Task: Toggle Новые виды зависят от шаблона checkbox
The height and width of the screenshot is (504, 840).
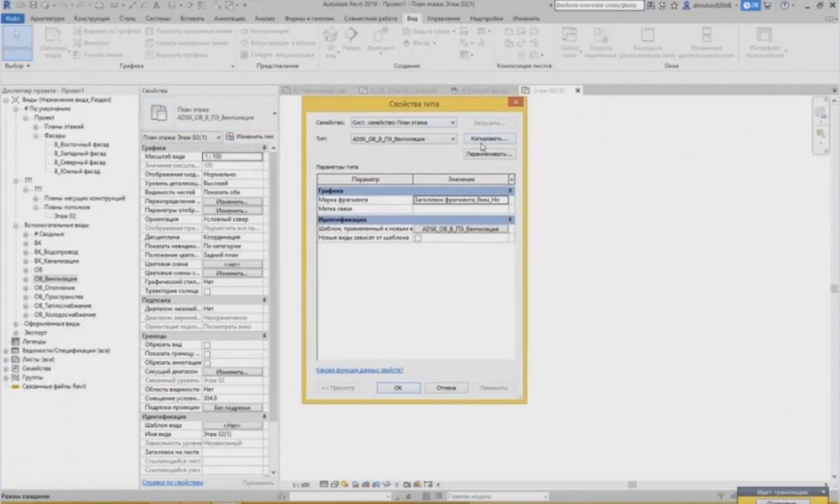Action: click(418, 238)
